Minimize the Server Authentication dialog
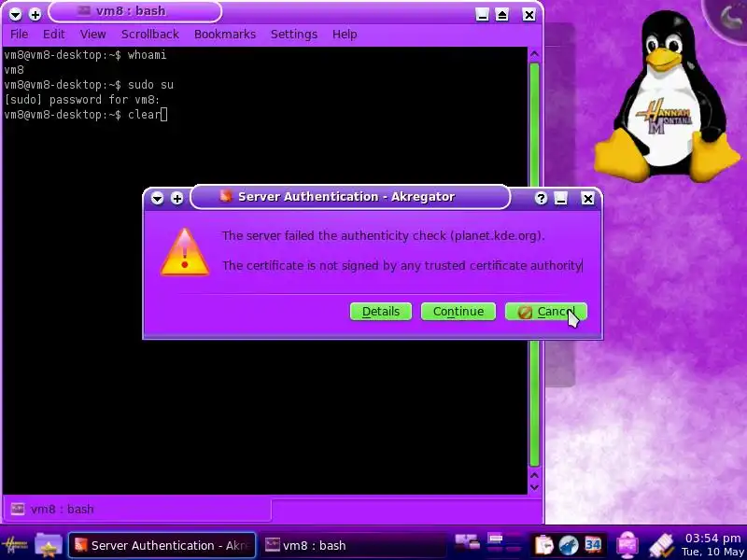The image size is (747, 560). [561, 198]
